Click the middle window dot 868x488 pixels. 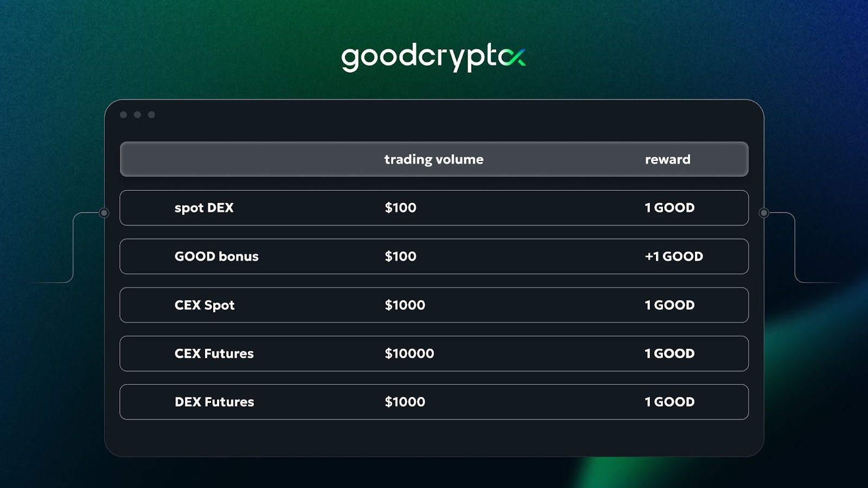(x=138, y=114)
